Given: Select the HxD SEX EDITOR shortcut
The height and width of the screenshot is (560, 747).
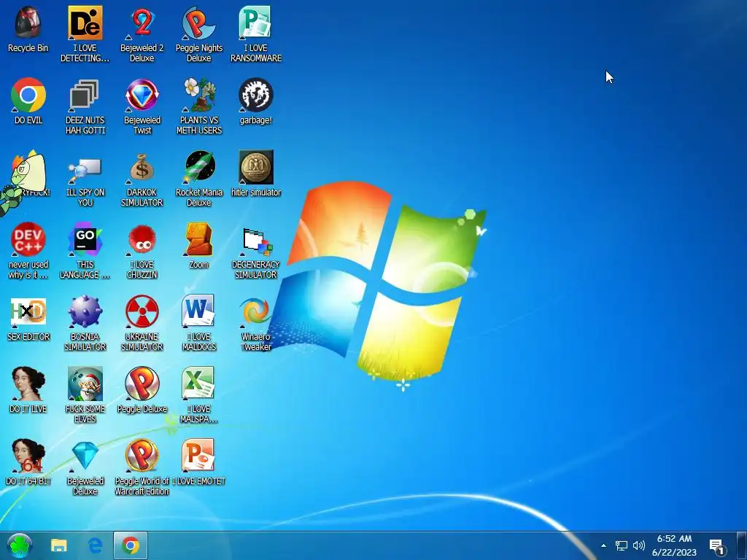Looking at the screenshot, I should click(28, 312).
